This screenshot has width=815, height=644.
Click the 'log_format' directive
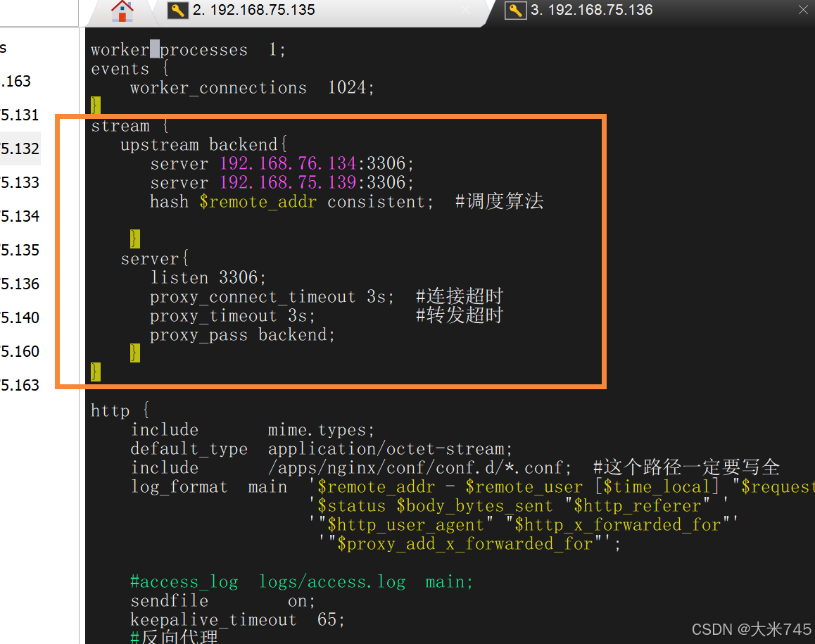pos(179,487)
